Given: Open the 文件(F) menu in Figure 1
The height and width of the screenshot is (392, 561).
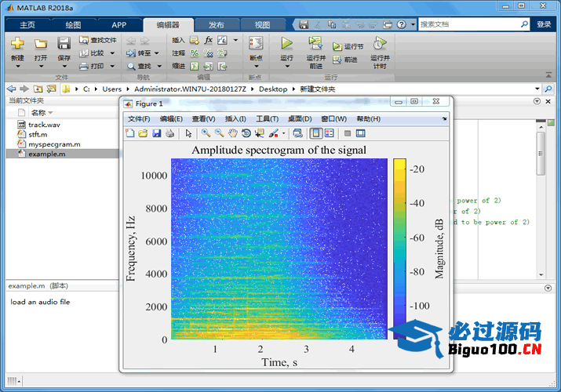Looking at the screenshot, I should click(x=139, y=119).
